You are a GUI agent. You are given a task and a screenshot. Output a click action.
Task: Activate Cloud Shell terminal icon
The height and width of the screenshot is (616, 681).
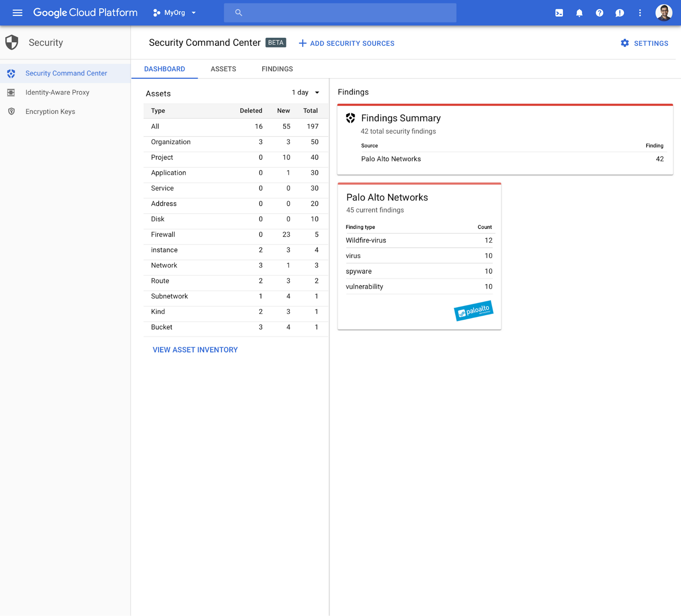click(559, 13)
